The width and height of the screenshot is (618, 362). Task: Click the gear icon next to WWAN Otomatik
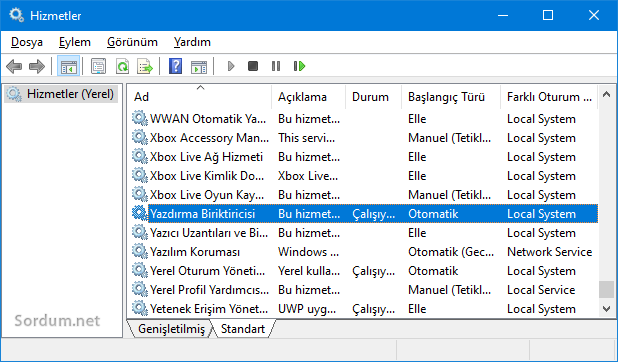pyautogui.click(x=140, y=118)
